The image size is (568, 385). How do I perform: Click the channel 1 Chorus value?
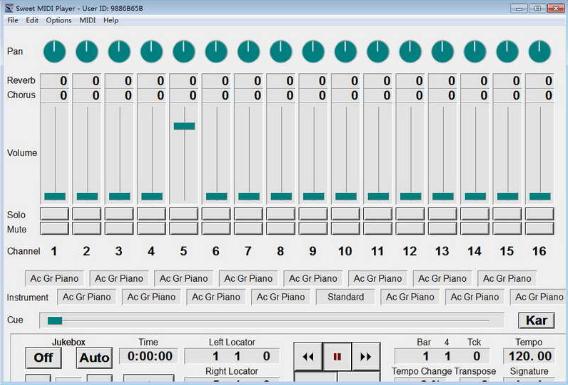coord(54,95)
